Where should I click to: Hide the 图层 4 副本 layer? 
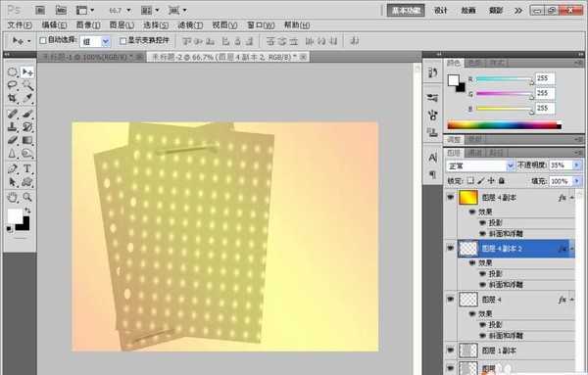[x=451, y=197]
